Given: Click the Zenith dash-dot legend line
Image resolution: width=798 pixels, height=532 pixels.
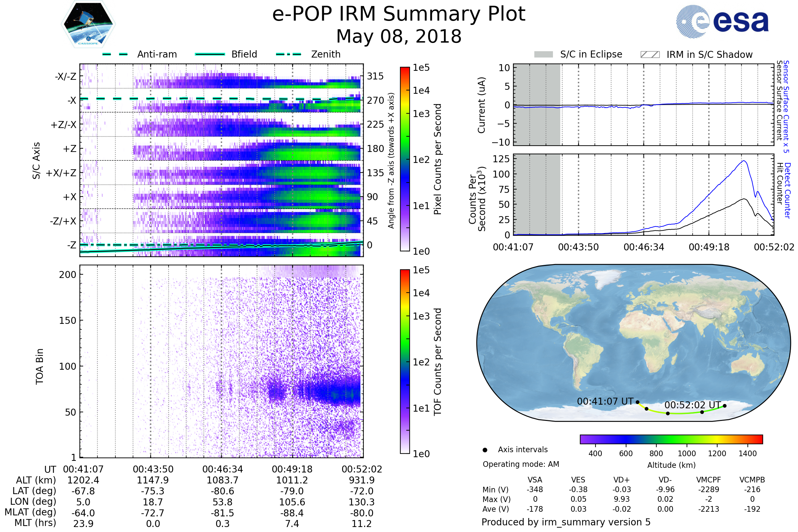Looking at the screenshot, I should click(x=288, y=54).
